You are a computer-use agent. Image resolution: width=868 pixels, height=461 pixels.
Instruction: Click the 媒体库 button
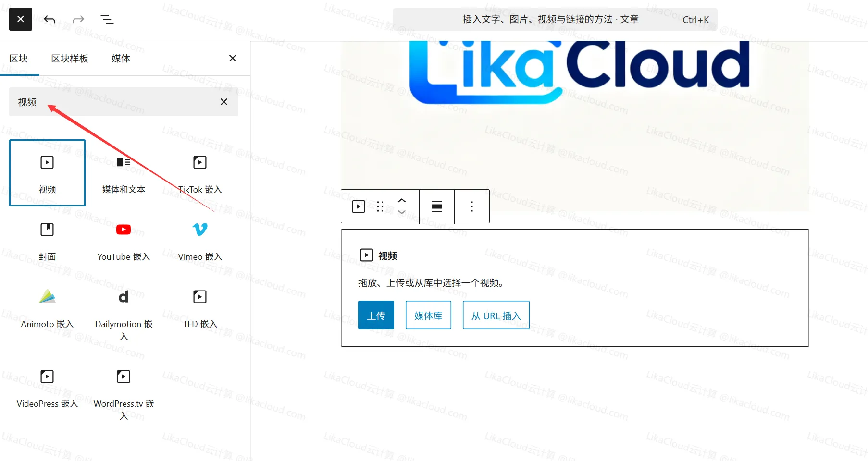[x=428, y=315]
